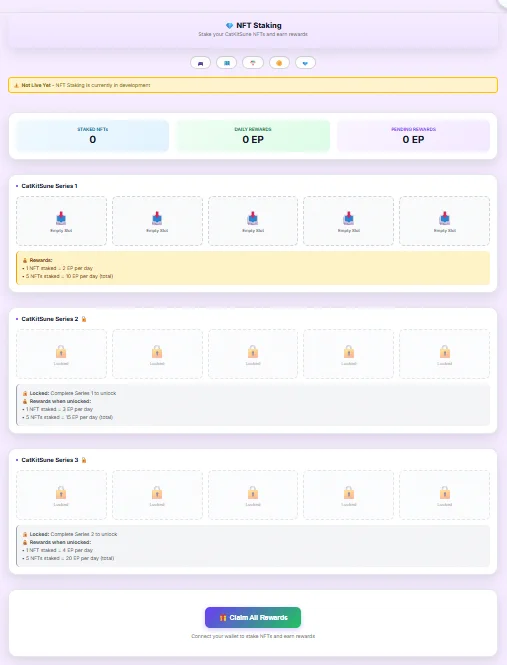Viewport: 507px width, 665px height.
Task: Click fourth locked slot in Series 2
Action: coord(348,354)
